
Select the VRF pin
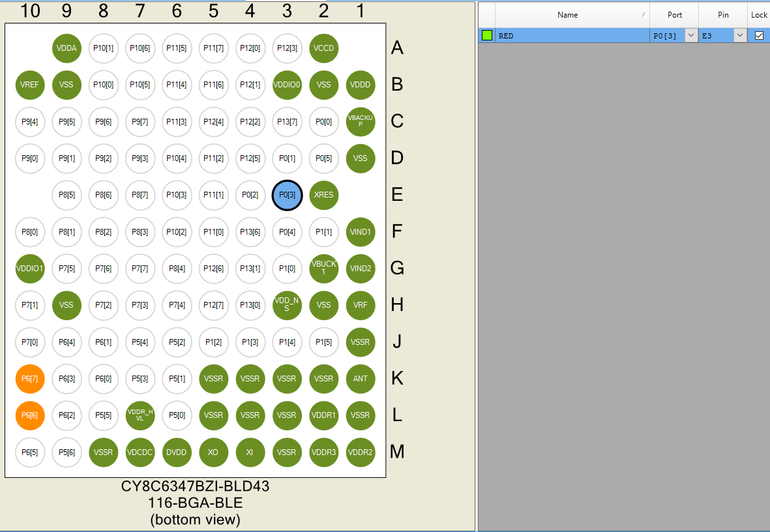(361, 305)
